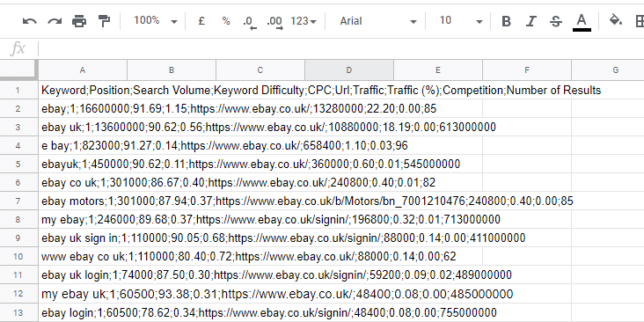Select row 9 header
The width and height of the screenshot is (644, 322).
pos(18,238)
